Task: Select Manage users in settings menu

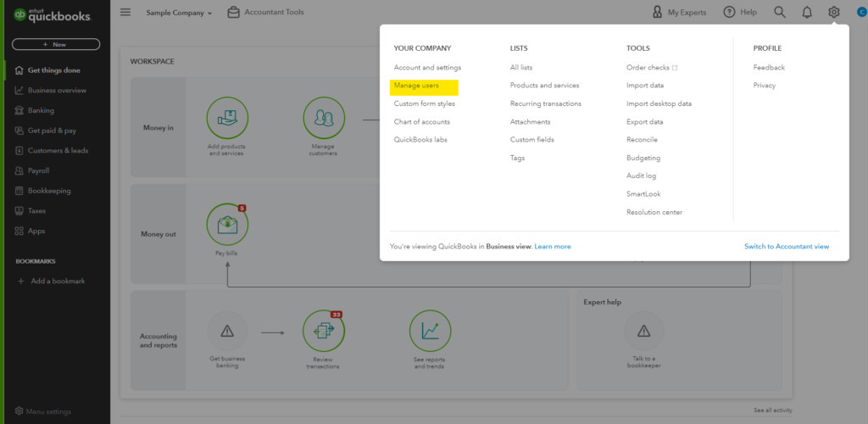Action: tap(416, 86)
